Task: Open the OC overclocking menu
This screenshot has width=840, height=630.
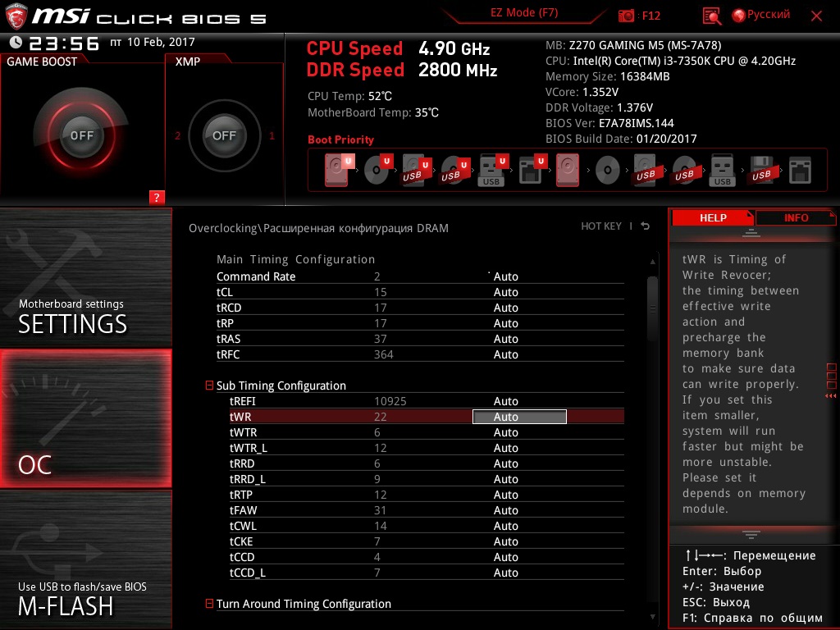Action: [85, 418]
